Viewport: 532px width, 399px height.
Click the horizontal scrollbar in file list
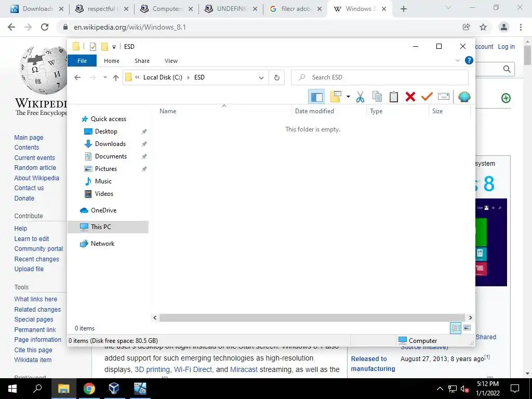click(312, 317)
